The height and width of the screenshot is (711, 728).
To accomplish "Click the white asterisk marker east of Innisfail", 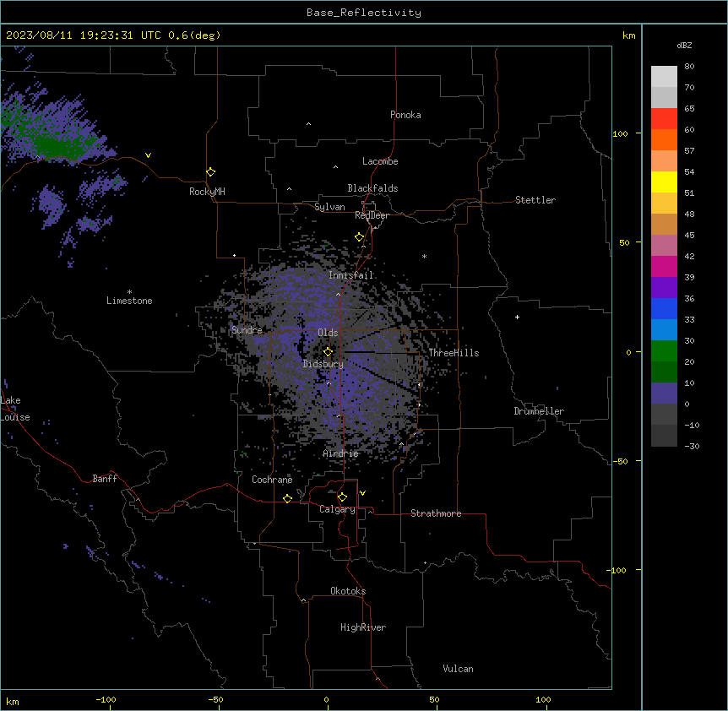I will pos(424,256).
